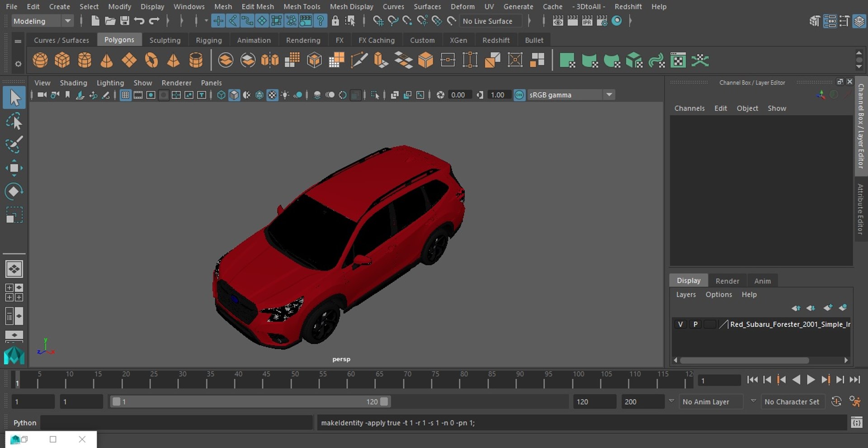Toggle viewport grid display
The height and width of the screenshot is (448, 868).
pyautogui.click(x=125, y=95)
